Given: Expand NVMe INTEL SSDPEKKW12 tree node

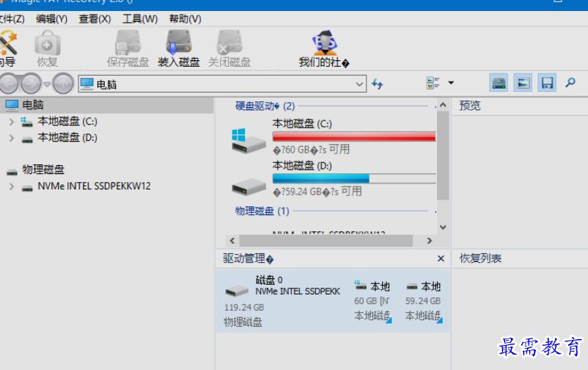Looking at the screenshot, I should [11, 186].
